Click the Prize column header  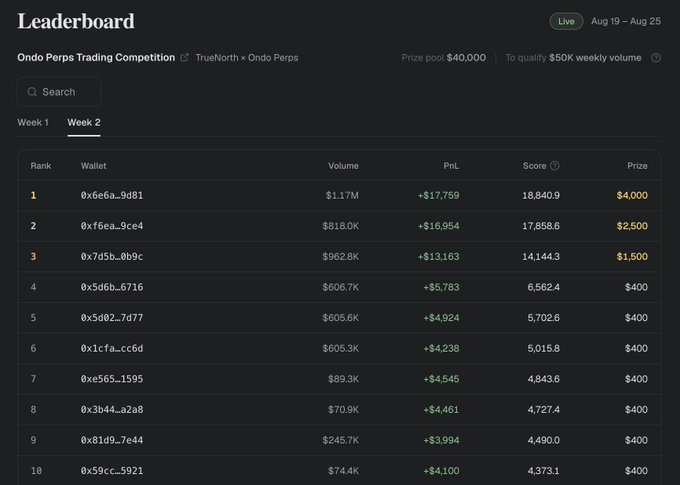[637, 166]
